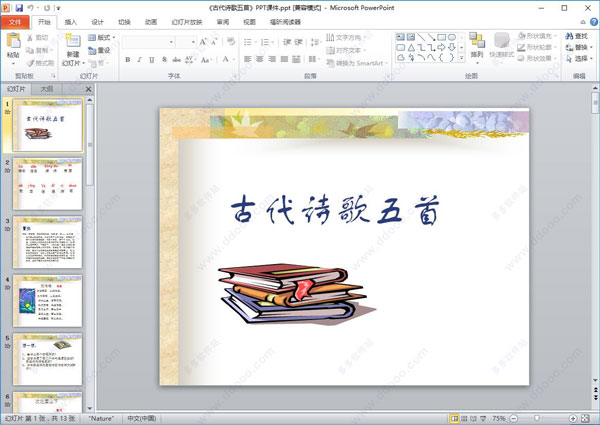Click Replace (替换) button
The image size is (600, 425).
[579, 47]
